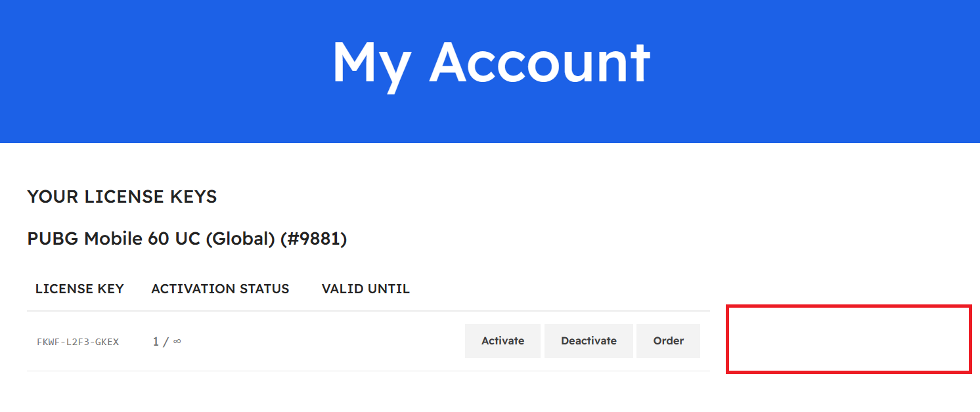Click the empty Valid Until cell
This screenshot has width=980, height=412.
[365, 340]
